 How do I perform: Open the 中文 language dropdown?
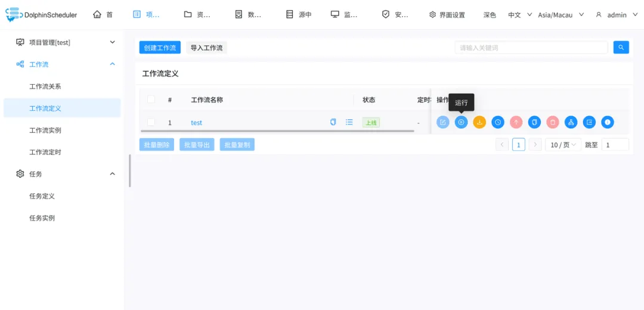tap(520, 15)
